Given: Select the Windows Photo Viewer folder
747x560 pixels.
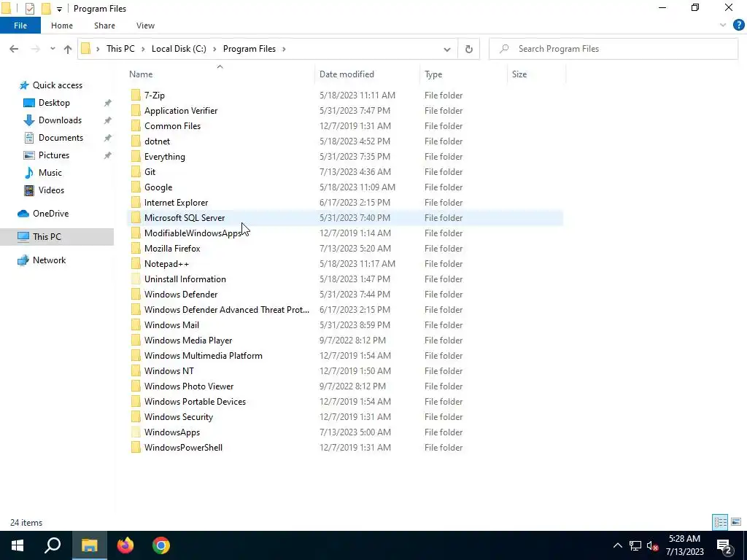Looking at the screenshot, I should (x=189, y=386).
